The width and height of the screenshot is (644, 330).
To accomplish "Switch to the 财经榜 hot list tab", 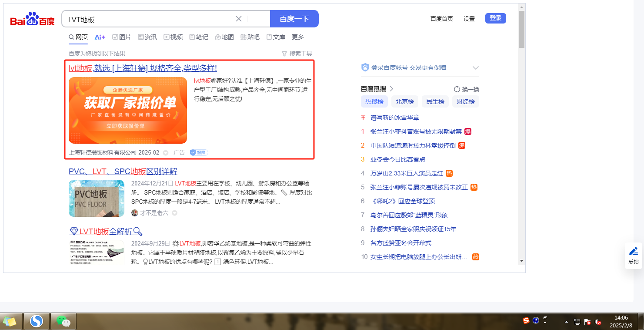I will (x=465, y=101).
